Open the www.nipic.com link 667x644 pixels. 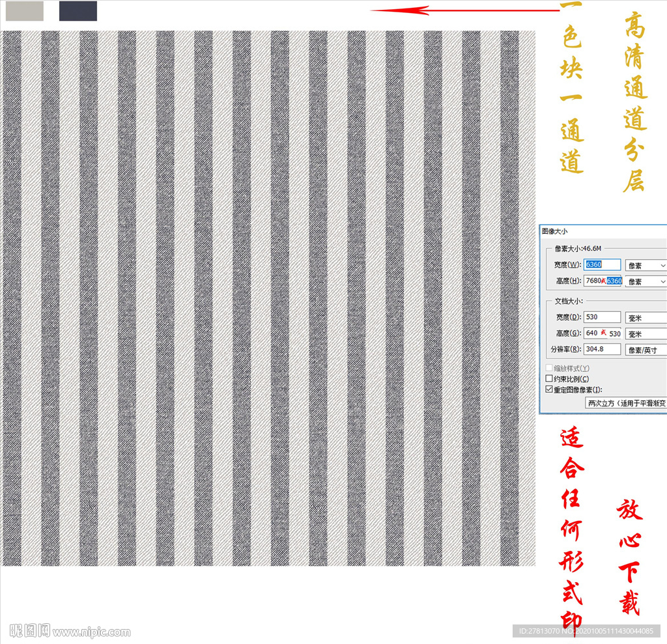(x=91, y=632)
